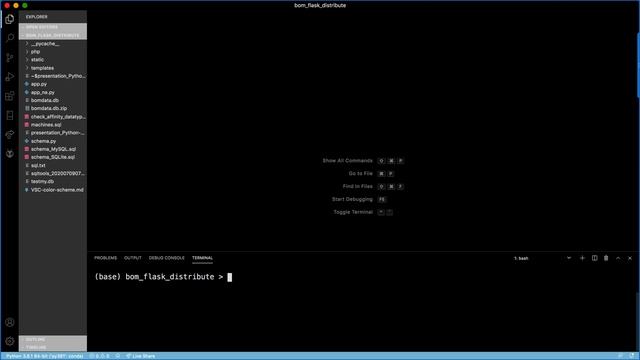Open the Live Share activity bar icon
Viewport: 640px width, 360px height.
point(10,135)
